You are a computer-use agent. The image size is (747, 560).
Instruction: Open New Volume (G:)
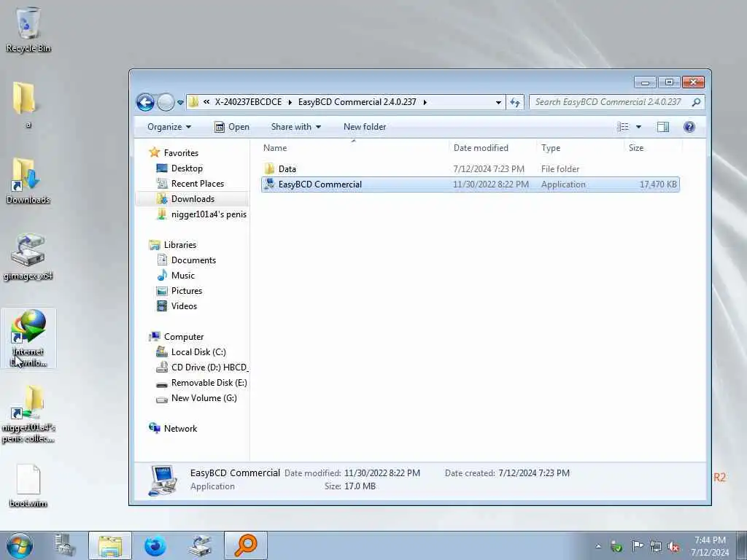[197, 397]
